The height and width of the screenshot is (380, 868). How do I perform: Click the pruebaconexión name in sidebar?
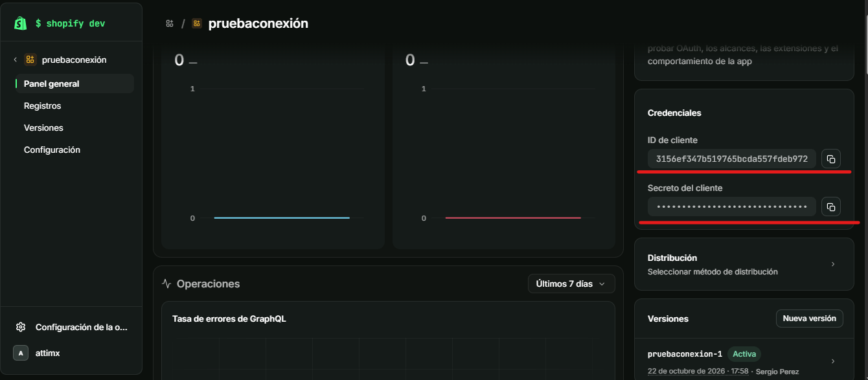click(74, 60)
